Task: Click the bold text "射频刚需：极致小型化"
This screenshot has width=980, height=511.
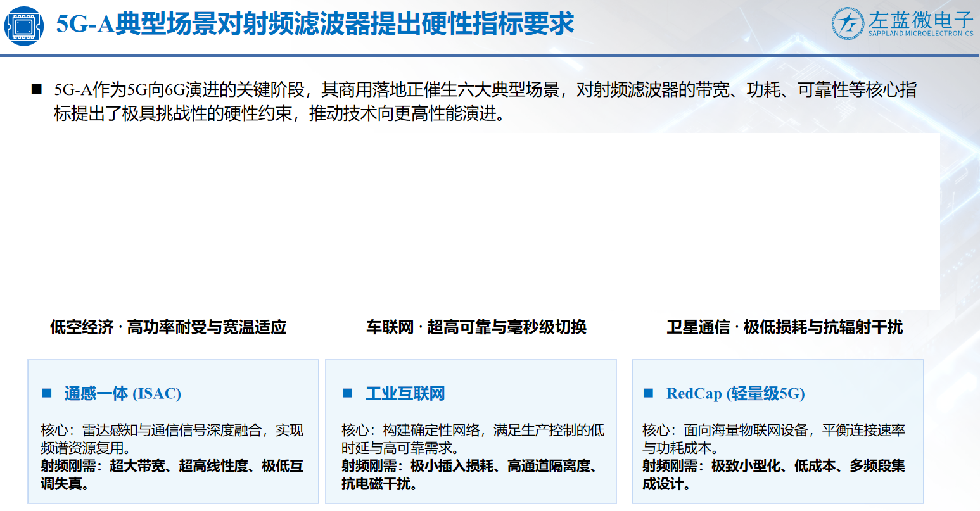Action: (711, 466)
